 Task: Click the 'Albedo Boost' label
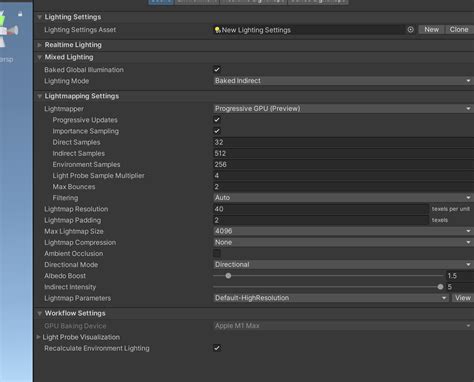pyautogui.click(x=65, y=276)
